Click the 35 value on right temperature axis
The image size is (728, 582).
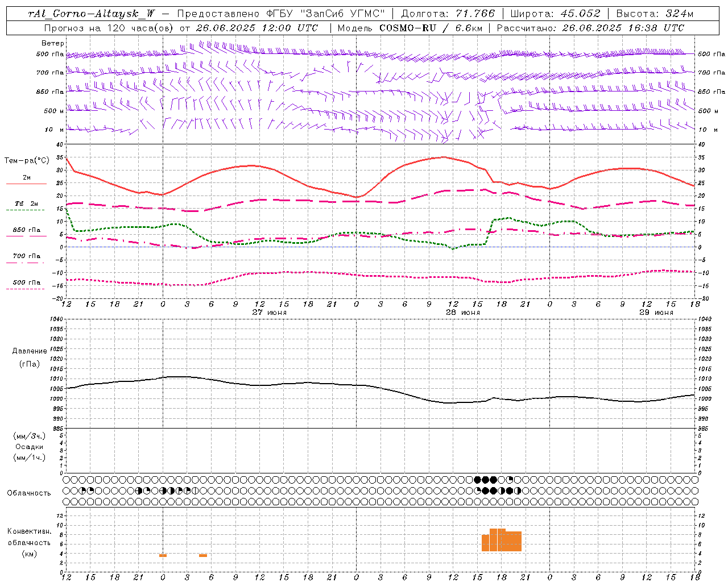pos(702,157)
